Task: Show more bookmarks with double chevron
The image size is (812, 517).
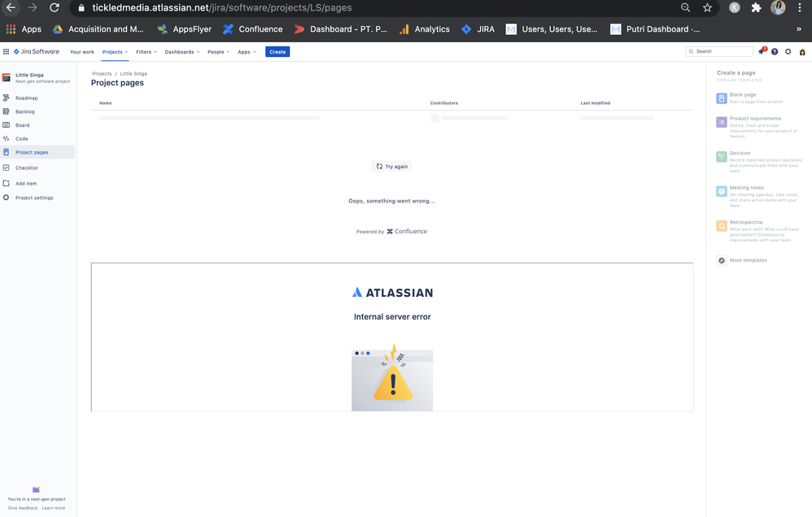Action: click(798, 29)
